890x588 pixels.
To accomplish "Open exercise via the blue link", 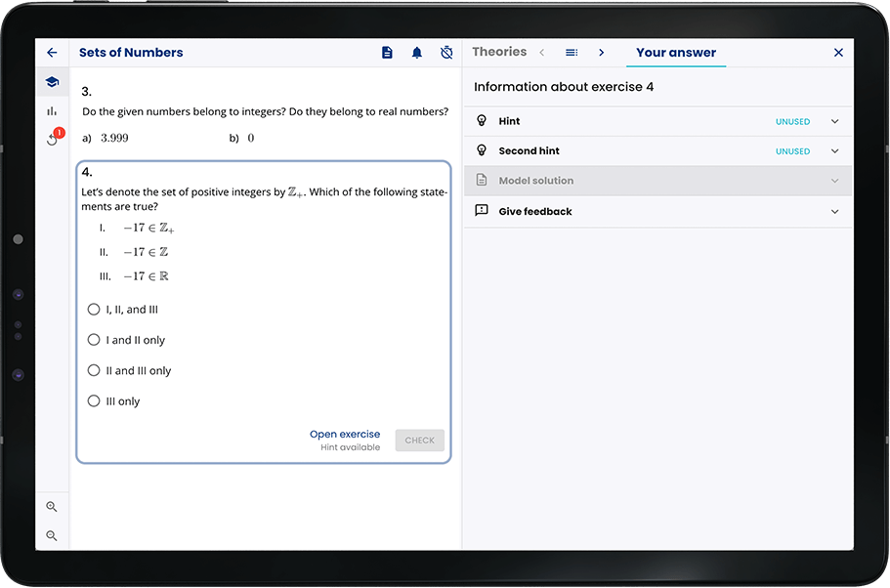I will (345, 434).
